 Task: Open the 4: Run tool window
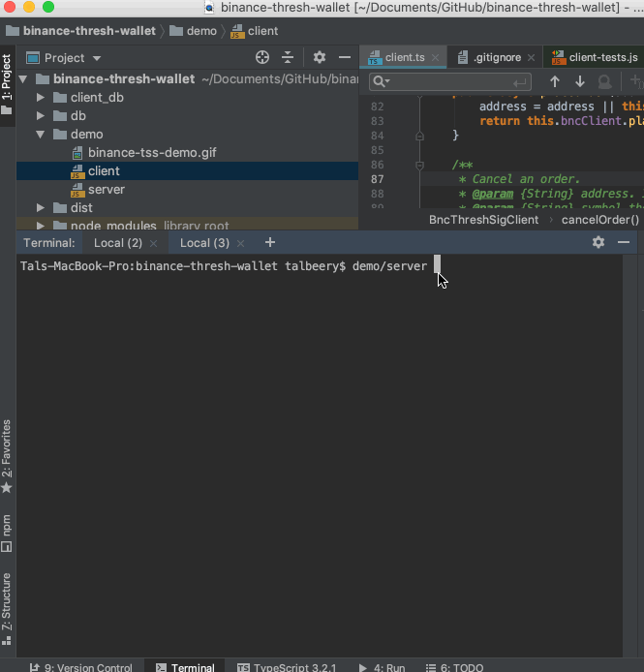tap(382, 667)
